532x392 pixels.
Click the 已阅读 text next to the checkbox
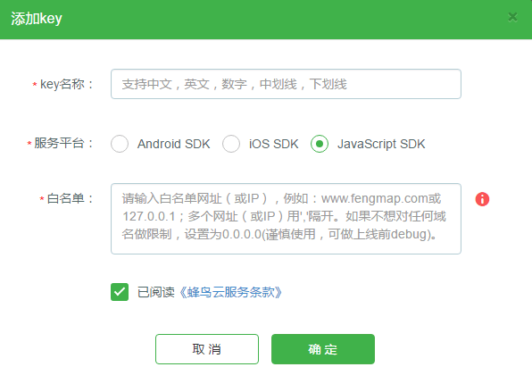tap(156, 292)
